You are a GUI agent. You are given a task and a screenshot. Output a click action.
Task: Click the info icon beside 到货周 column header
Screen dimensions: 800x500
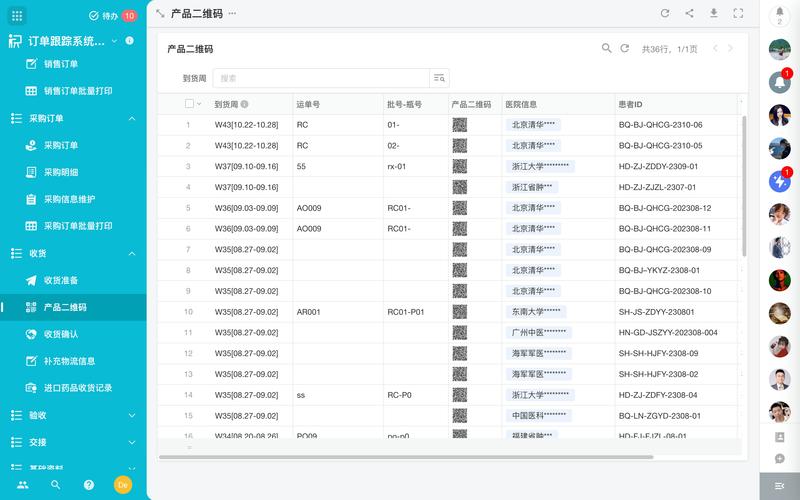tap(244, 104)
